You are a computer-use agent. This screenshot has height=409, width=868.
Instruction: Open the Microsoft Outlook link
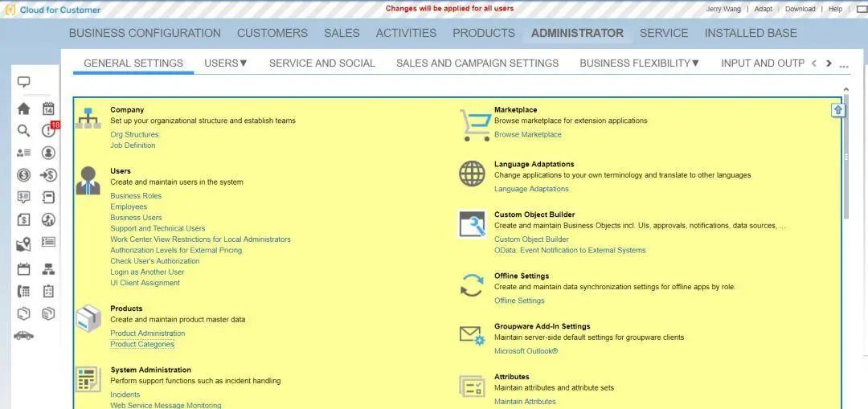tap(526, 351)
